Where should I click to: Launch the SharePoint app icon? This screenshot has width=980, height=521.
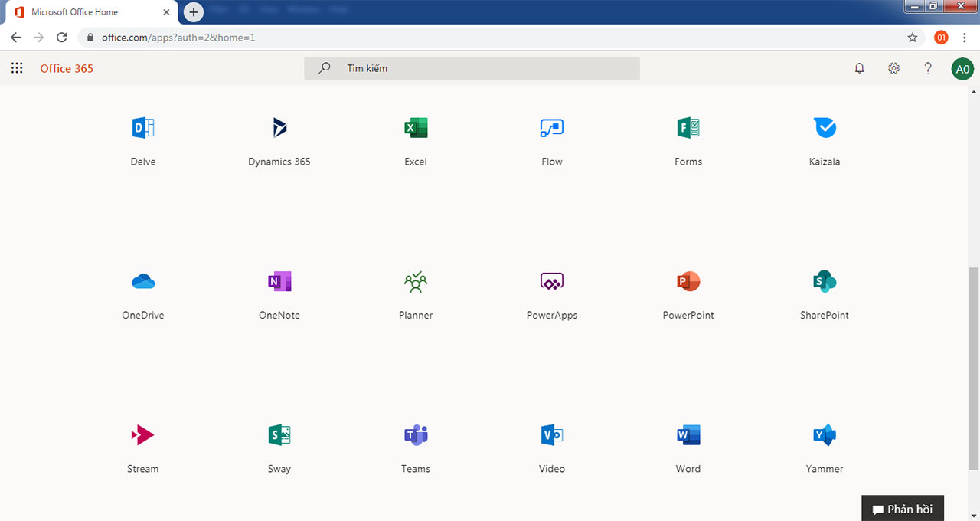point(825,282)
